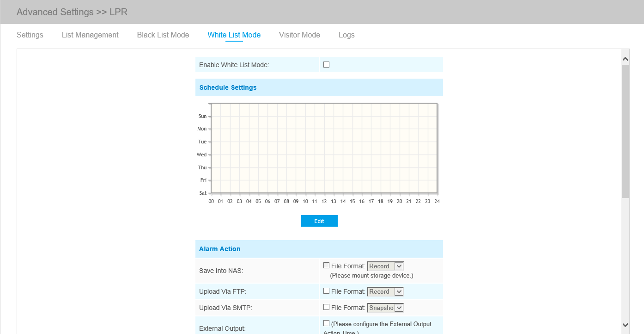Viewport: 644px width, 334px height.
Task: Click the 'Enable White List Mode:' label
Action: pyautogui.click(x=234, y=65)
